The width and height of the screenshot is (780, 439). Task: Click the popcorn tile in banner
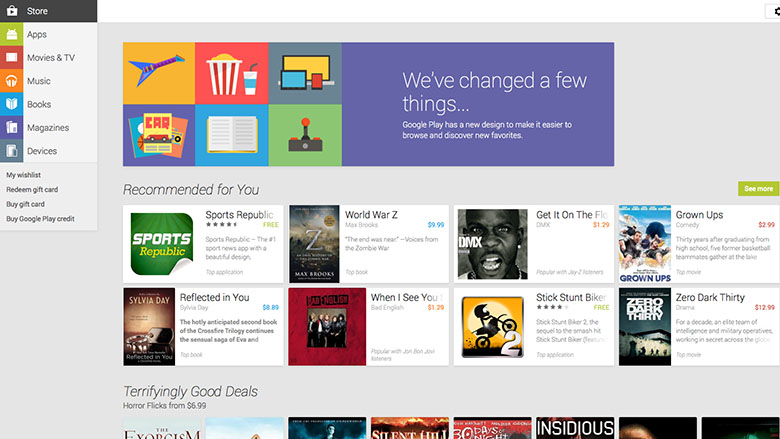pos(232,73)
